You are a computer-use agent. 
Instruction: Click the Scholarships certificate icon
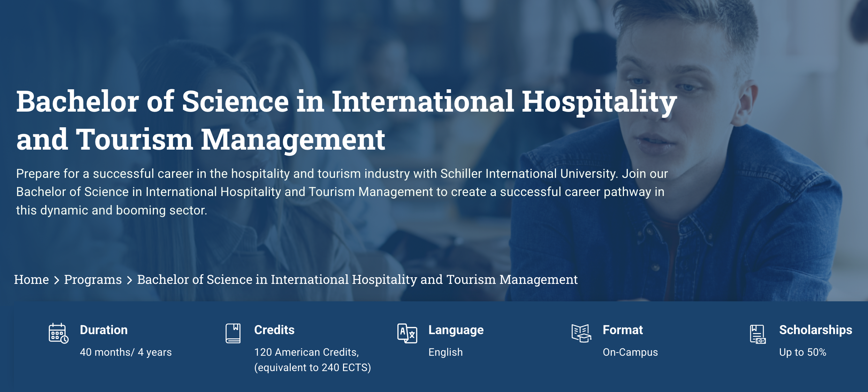tap(757, 334)
